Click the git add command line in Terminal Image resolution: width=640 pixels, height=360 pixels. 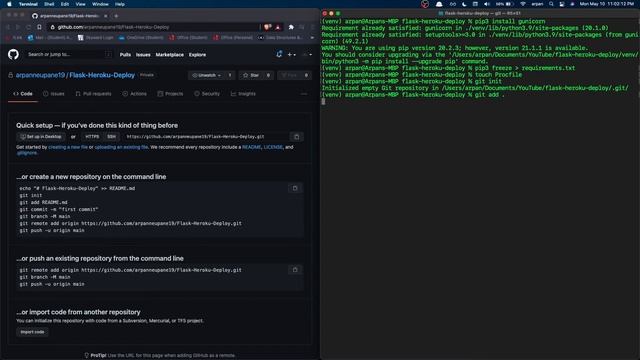click(x=413, y=95)
